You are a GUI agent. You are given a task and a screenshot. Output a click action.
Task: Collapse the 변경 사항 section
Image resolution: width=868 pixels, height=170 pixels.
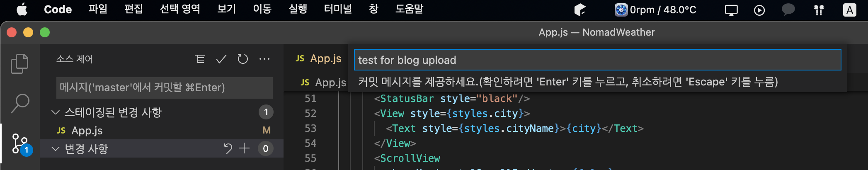coord(55,148)
